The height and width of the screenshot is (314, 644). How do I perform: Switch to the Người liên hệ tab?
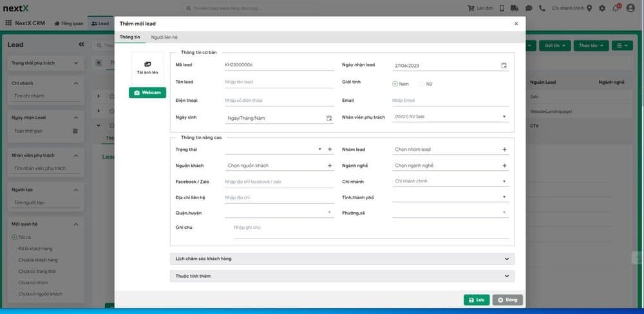point(164,37)
